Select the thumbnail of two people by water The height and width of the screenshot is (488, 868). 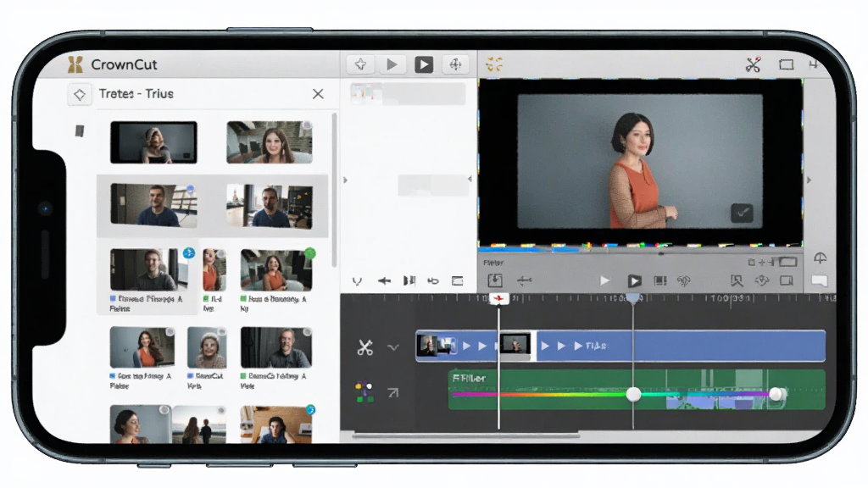point(199,424)
